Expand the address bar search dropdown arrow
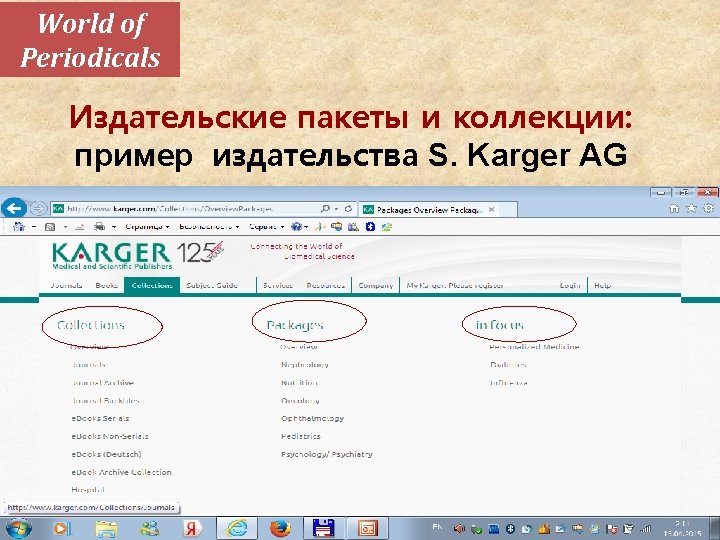 click(x=336, y=209)
